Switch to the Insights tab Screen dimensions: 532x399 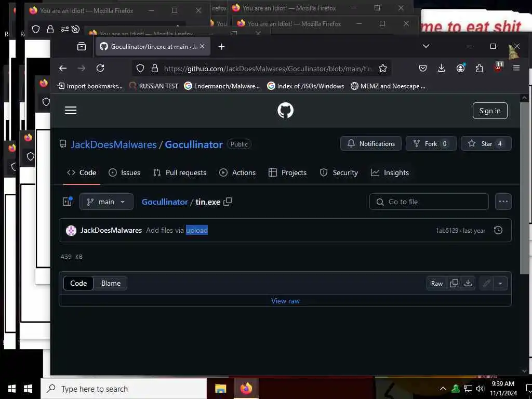pyautogui.click(x=390, y=172)
